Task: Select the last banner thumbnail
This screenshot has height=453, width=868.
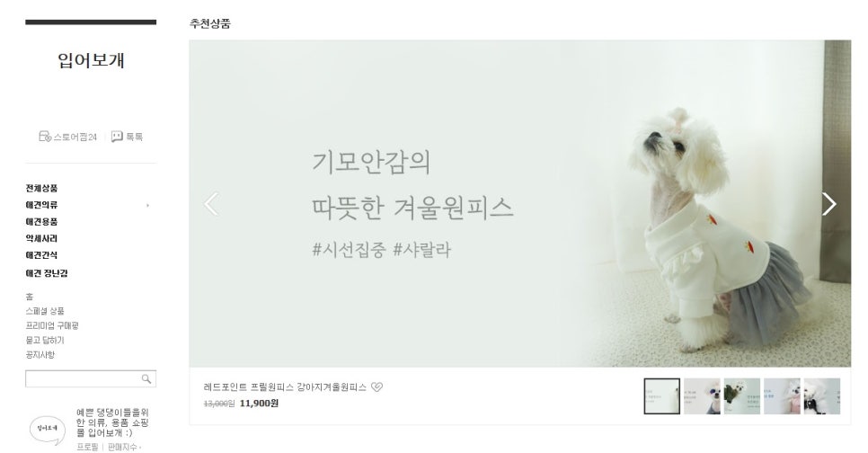Action: [822, 396]
